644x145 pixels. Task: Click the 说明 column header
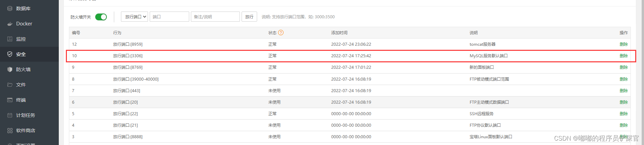[474, 33]
